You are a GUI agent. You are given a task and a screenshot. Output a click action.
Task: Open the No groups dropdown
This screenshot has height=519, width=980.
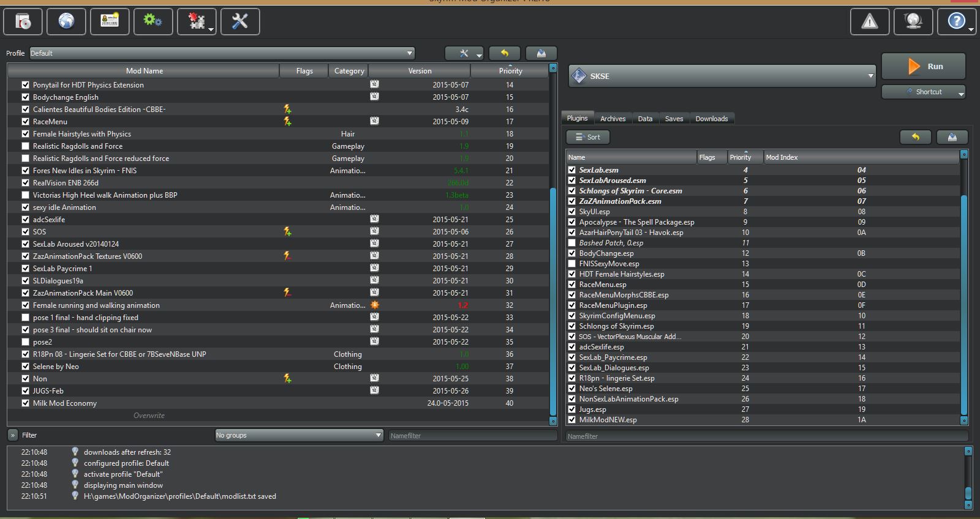click(299, 435)
